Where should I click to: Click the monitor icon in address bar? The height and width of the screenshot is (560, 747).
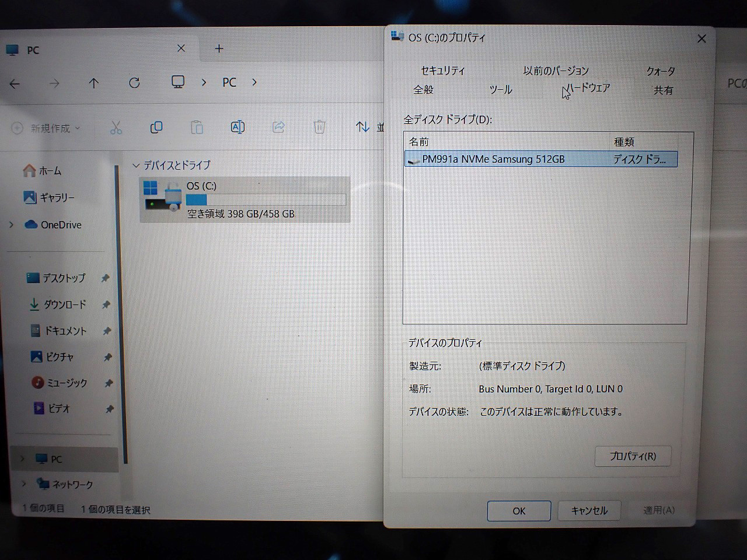[x=178, y=82]
